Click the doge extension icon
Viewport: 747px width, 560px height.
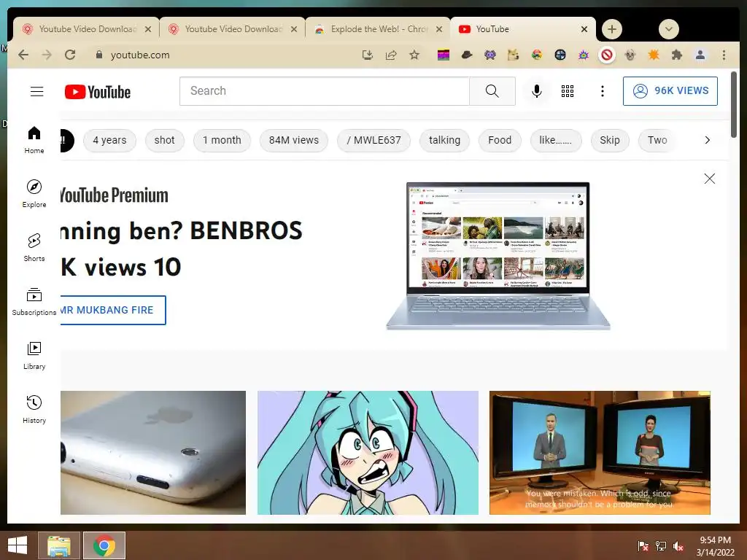(x=513, y=55)
